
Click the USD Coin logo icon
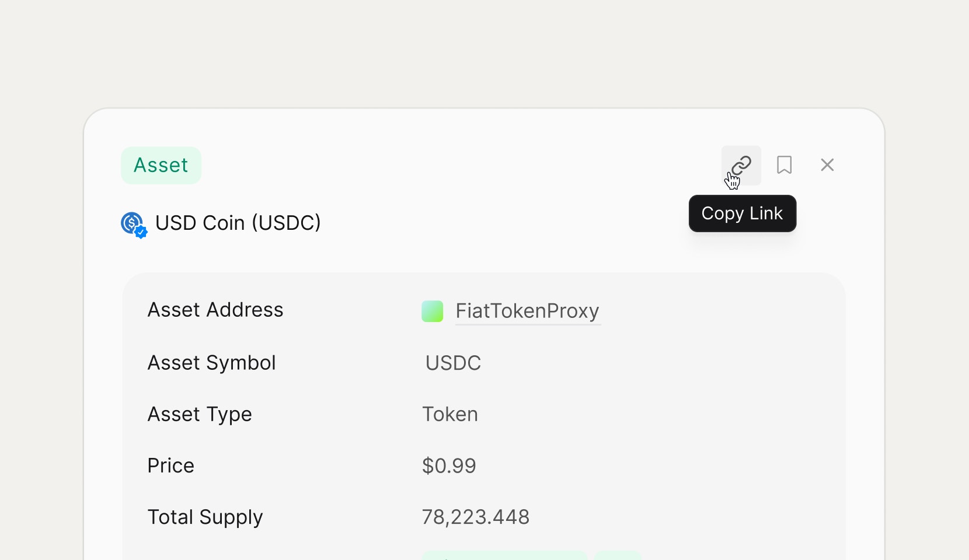tap(133, 223)
